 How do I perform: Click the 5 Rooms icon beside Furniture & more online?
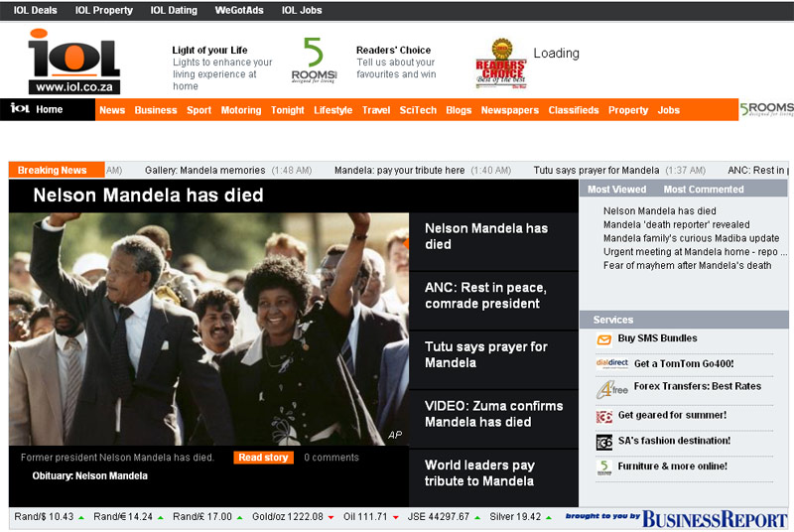603,466
